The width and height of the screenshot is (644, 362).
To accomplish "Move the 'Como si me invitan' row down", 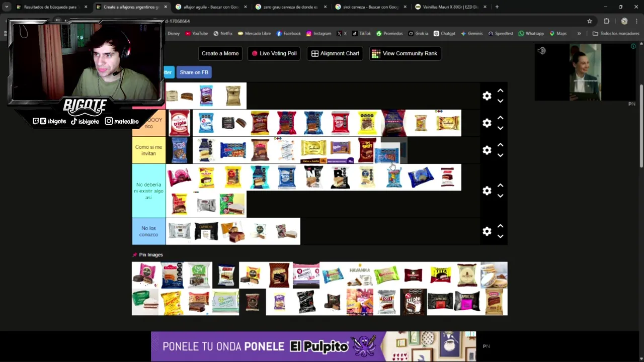I will point(500,155).
